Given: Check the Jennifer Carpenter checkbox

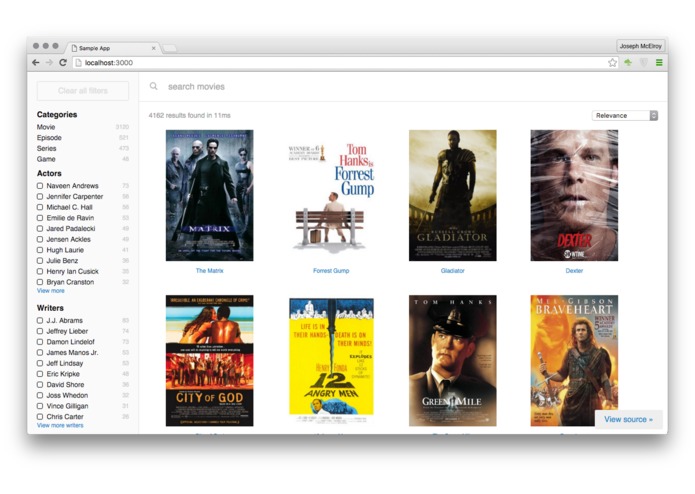Looking at the screenshot, I should click(40, 196).
